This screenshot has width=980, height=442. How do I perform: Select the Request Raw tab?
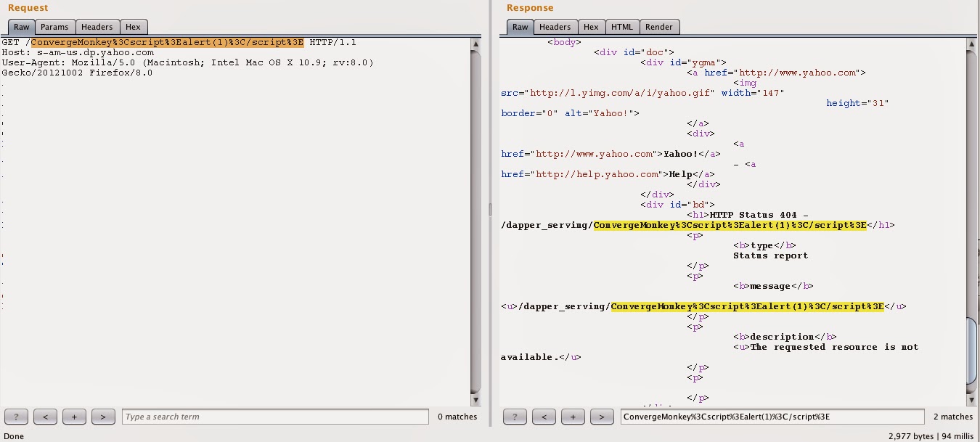click(x=22, y=27)
